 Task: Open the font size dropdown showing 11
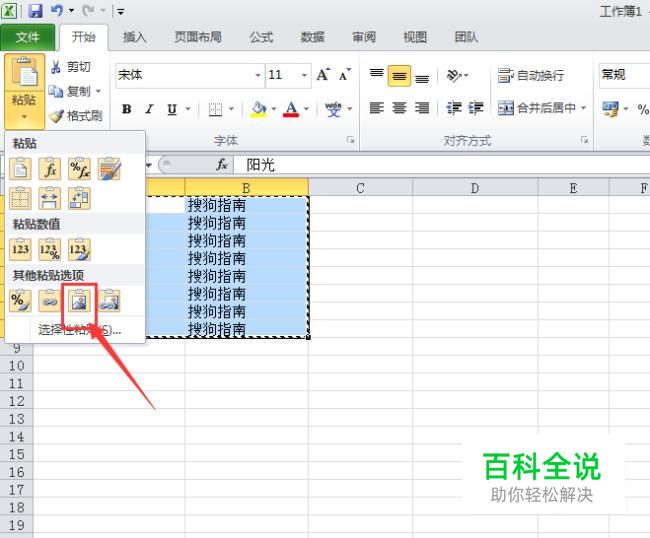point(305,75)
